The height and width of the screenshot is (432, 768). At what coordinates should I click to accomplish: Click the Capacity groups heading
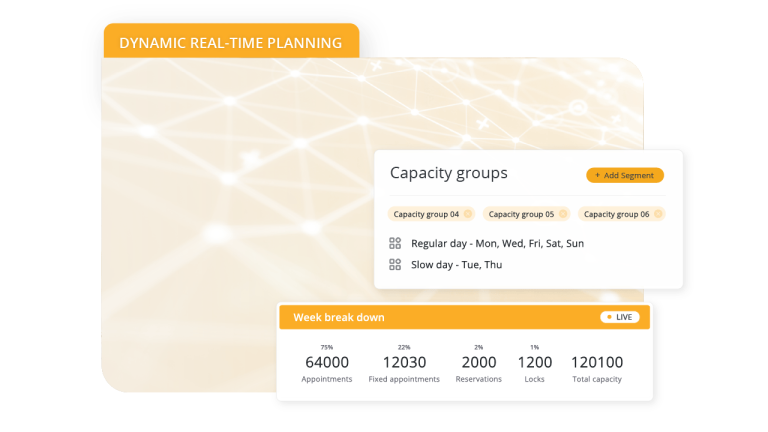[x=448, y=173]
